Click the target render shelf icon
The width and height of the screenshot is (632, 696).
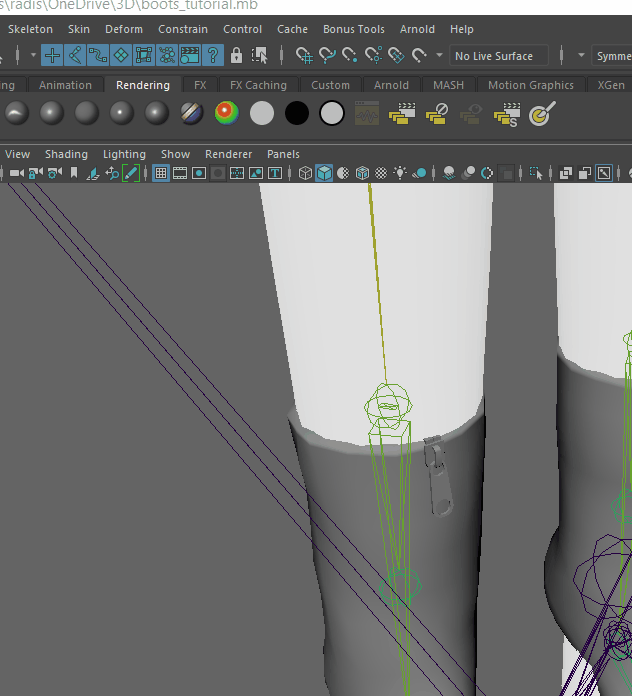(540, 115)
